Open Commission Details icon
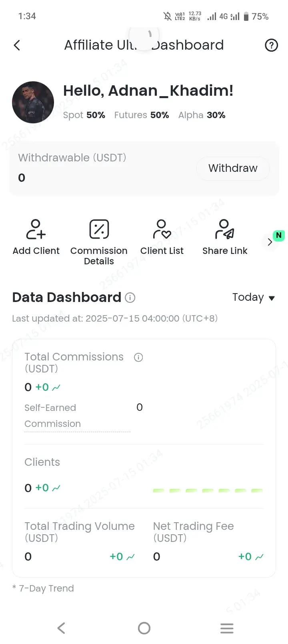The width and height of the screenshot is (288, 644). click(99, 229)
